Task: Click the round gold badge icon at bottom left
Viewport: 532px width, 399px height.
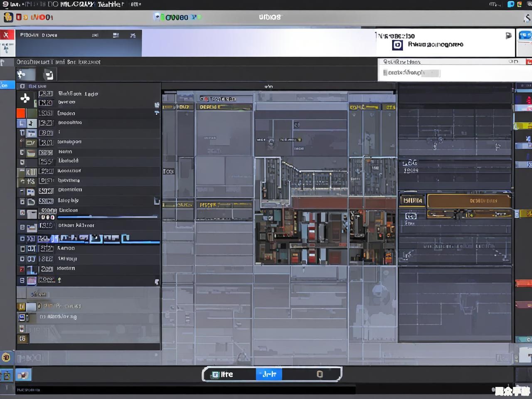Action: coord(6,357)
